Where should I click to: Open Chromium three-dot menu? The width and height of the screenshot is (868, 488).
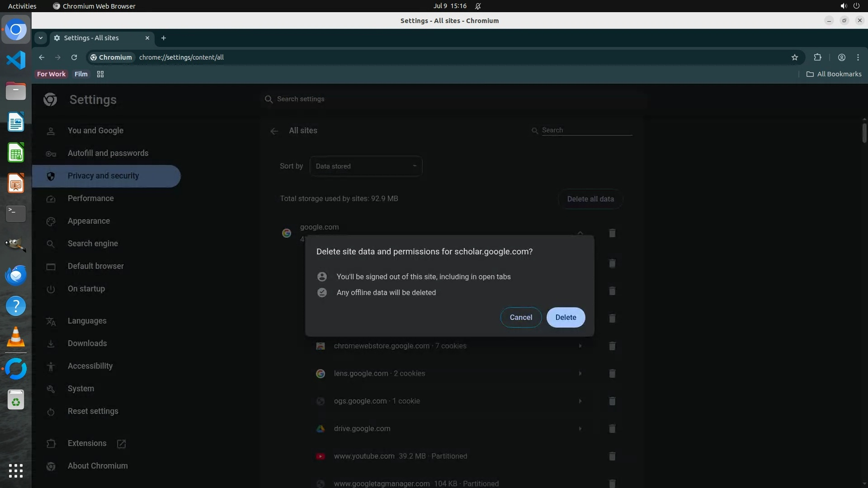coord(858,57)
